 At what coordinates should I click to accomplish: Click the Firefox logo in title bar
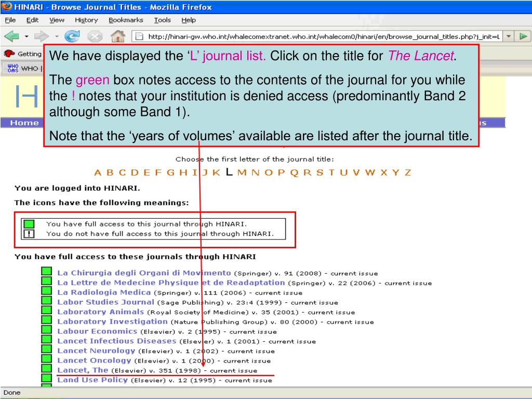point(6,6)
